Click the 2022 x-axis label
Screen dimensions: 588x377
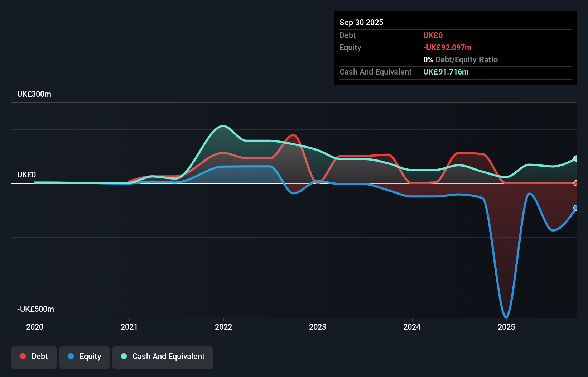223,327
